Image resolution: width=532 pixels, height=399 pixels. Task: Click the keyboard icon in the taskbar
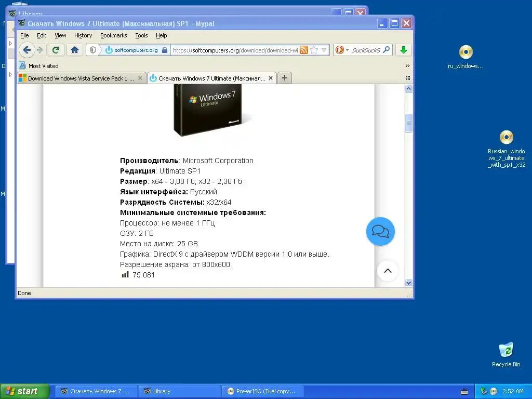[x=464, y=392]
